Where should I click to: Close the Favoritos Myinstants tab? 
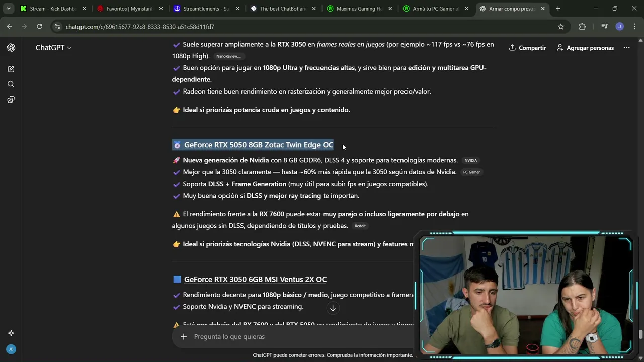click(161, 9)
